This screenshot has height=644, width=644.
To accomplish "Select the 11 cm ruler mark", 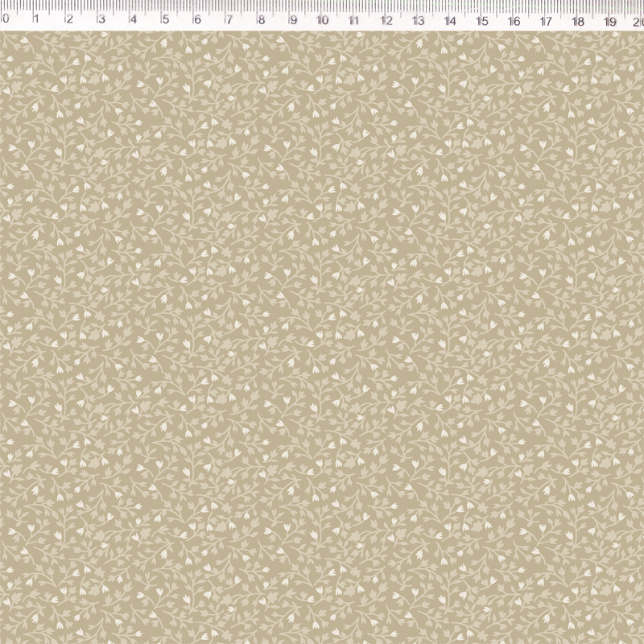I will pos(353,20).
